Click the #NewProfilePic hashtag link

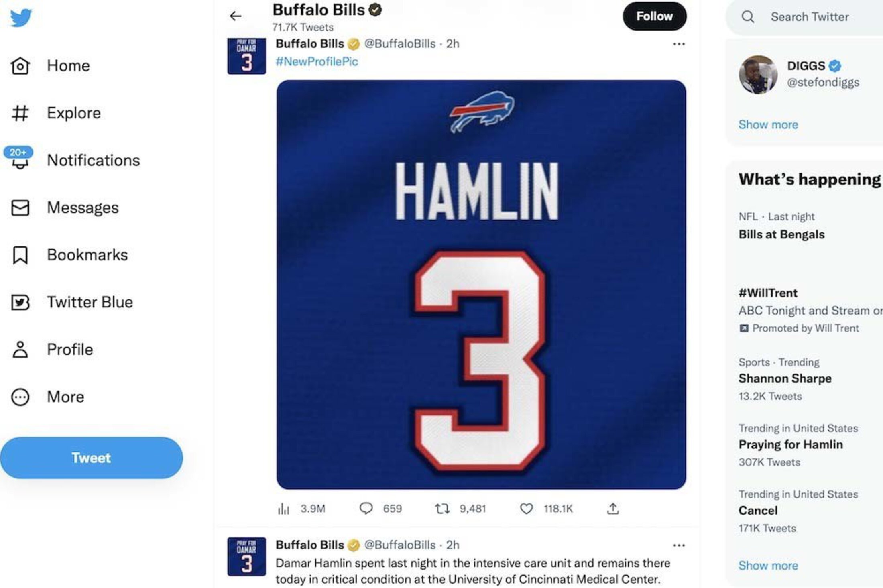pos(317,61)
